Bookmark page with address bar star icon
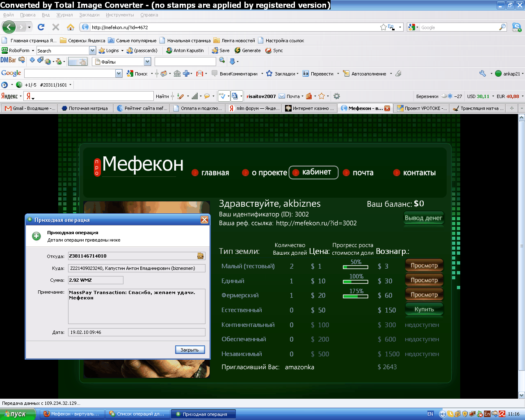The height and width of the screenshot is (420, 525). pyautogui.click(x=383, y=27)
